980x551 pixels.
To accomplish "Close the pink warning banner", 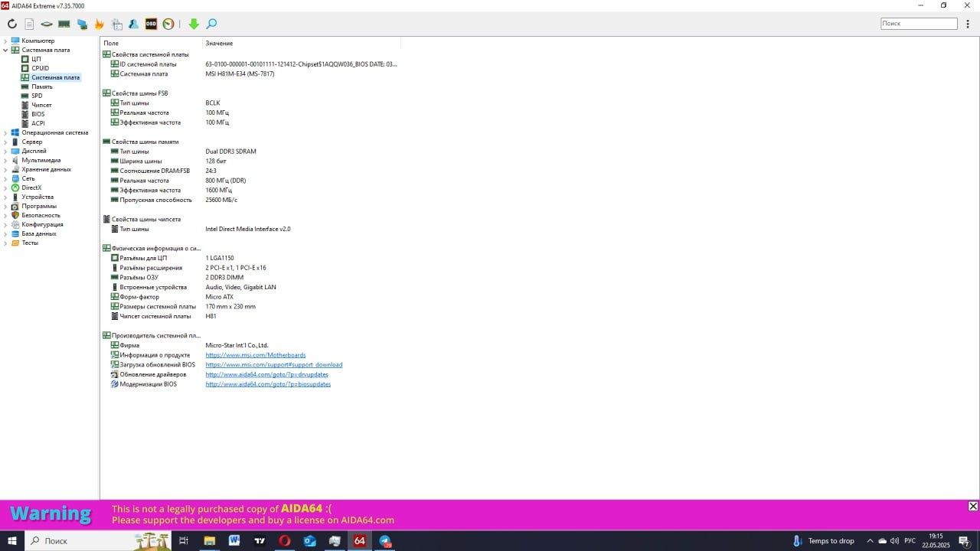I will tap(973, 506).
